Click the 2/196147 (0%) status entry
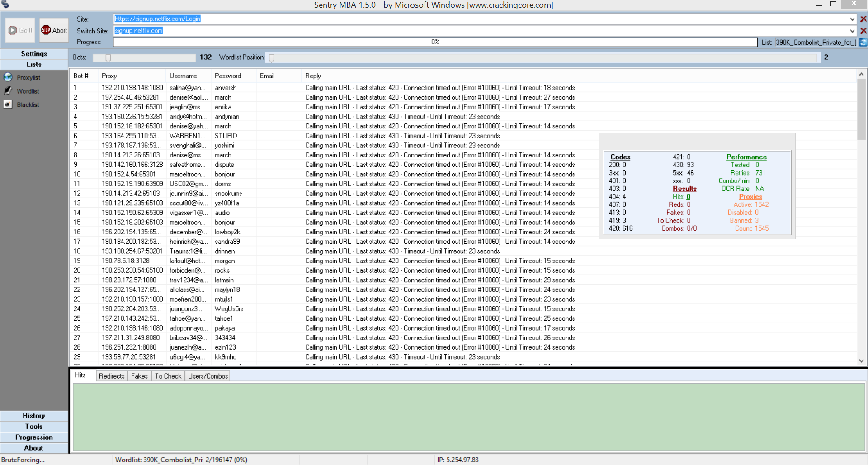Image resolution: width=868 pixels, height=465 pixels. [x=226, y=460]
